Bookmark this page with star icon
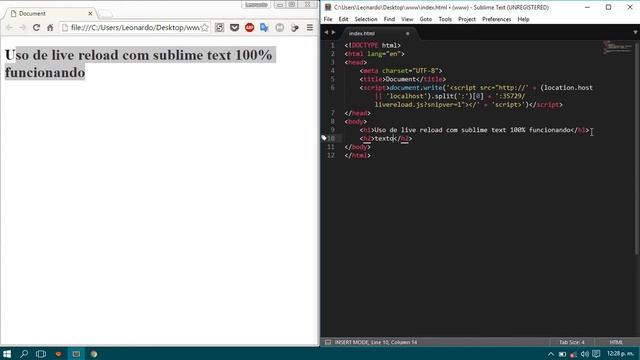The image size is (640, 360). tap(205, 28)
